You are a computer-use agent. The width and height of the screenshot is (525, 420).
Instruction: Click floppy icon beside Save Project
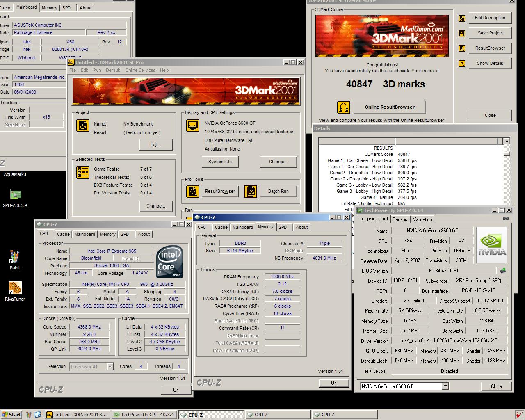(462, 33)
